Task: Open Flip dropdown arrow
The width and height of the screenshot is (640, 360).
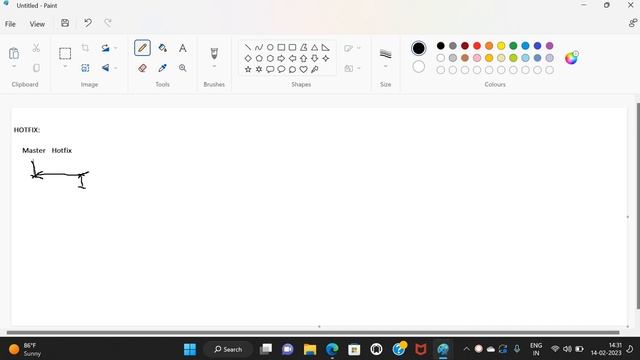Action: click(x=116, y=68)
